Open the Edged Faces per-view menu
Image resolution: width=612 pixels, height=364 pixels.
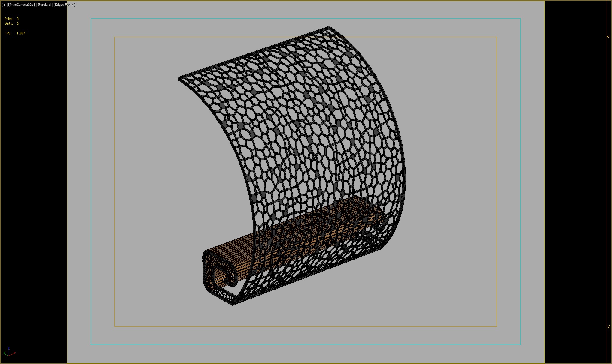(64, 5)
